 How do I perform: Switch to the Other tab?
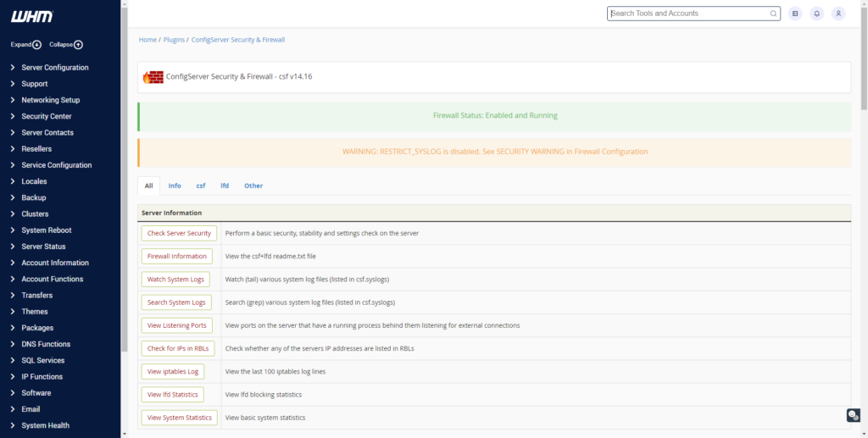coord(253,186)
